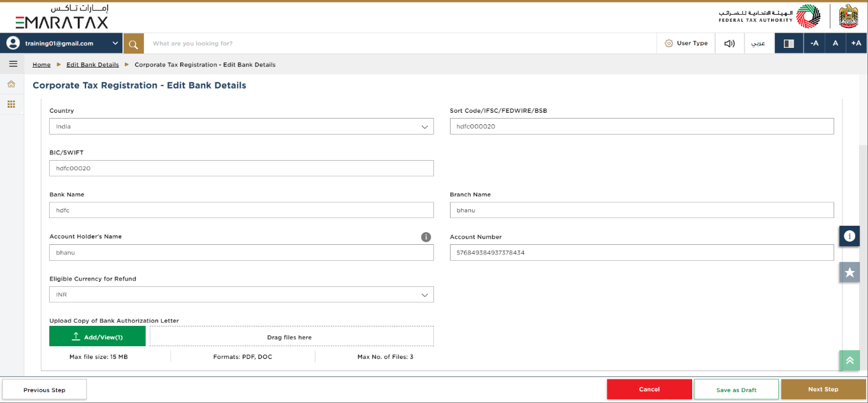Open the floating info panel icon

click(x=850, y=236)
